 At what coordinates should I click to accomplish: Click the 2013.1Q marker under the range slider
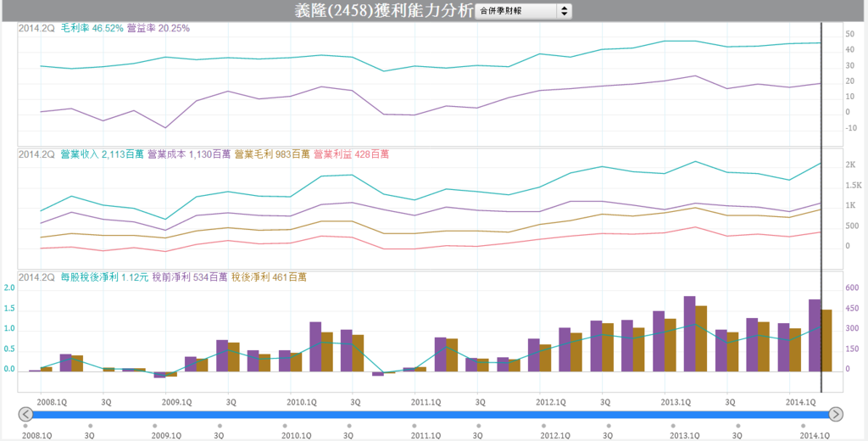pyautogui.click(x=684, y=436)
